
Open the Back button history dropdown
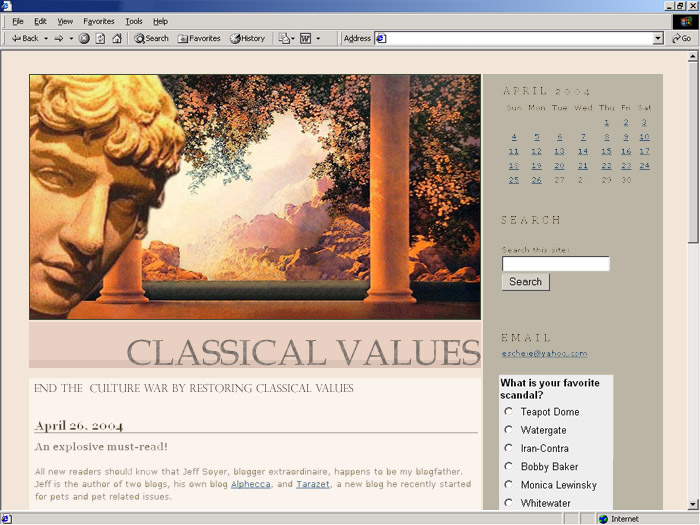(45, 38)
